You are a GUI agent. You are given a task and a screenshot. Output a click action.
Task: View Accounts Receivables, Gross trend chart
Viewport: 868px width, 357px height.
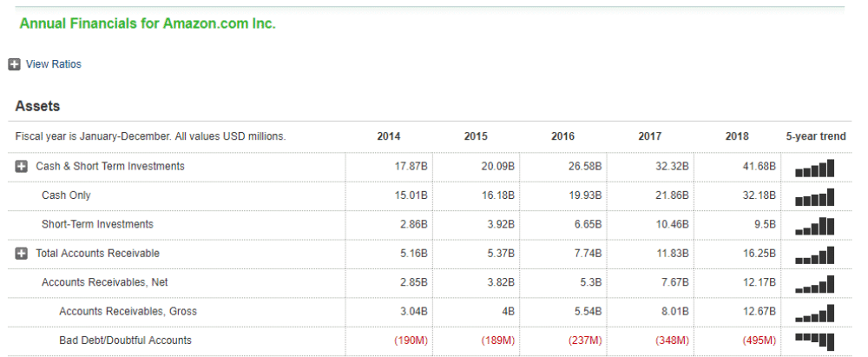click(814, 314)
